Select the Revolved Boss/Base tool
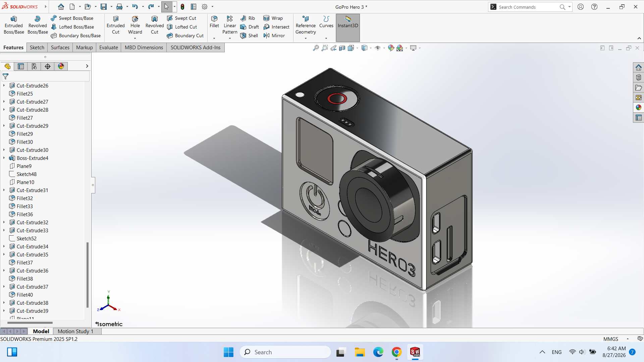This screenshot has width=644, height=362. (38, 25)
